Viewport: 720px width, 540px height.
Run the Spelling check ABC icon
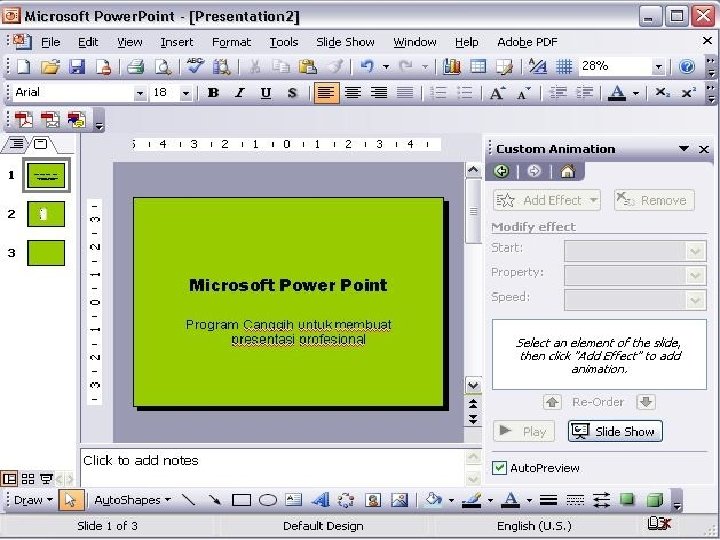(195, 67)
